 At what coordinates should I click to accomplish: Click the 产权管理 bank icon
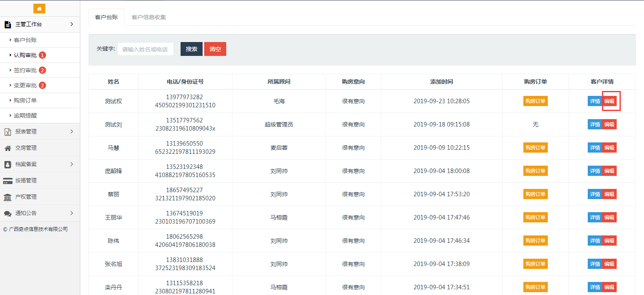(x=8, y=197)
